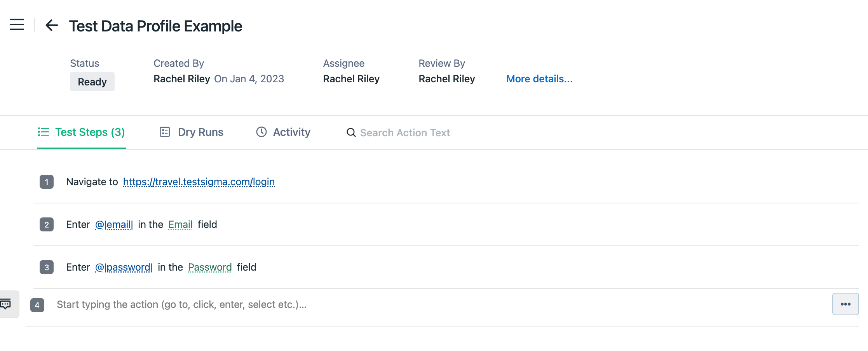This screenshot has width=868, height=351.
Task: Open the comment chat icon beside step 4
Action: click(x=5, y=304)
